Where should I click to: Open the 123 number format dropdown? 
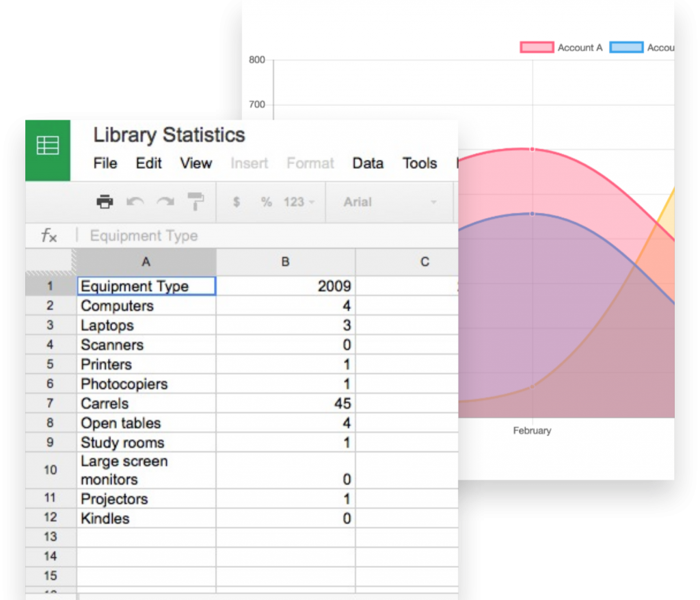(299, 202)
